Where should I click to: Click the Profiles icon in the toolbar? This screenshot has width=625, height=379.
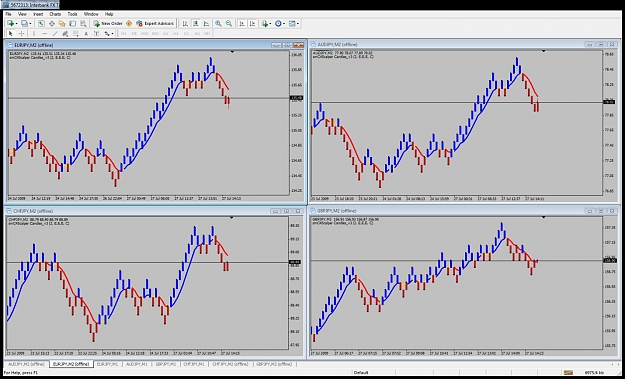coord(24,24)
